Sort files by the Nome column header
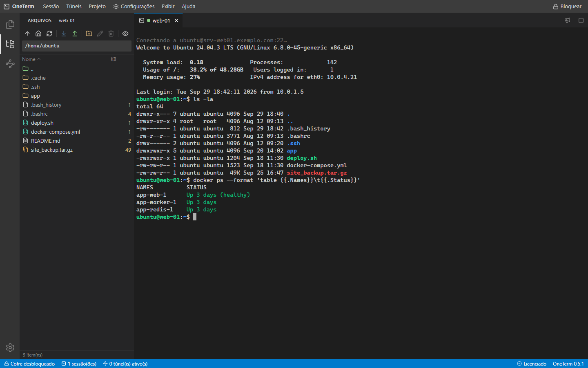This screenshot has height=368, width=588. [64, 59]
